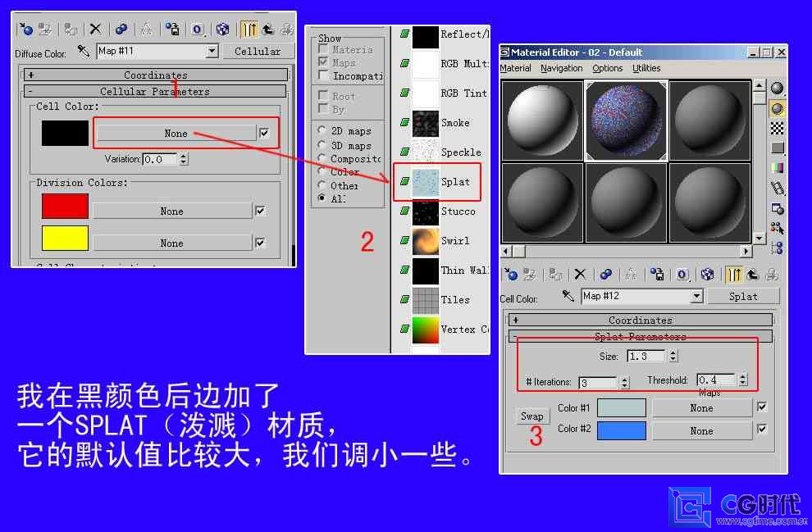The image size is (812, 532).
Task: Click Reset Map X icon in Material Editor window
Action: tap(581, 275)
